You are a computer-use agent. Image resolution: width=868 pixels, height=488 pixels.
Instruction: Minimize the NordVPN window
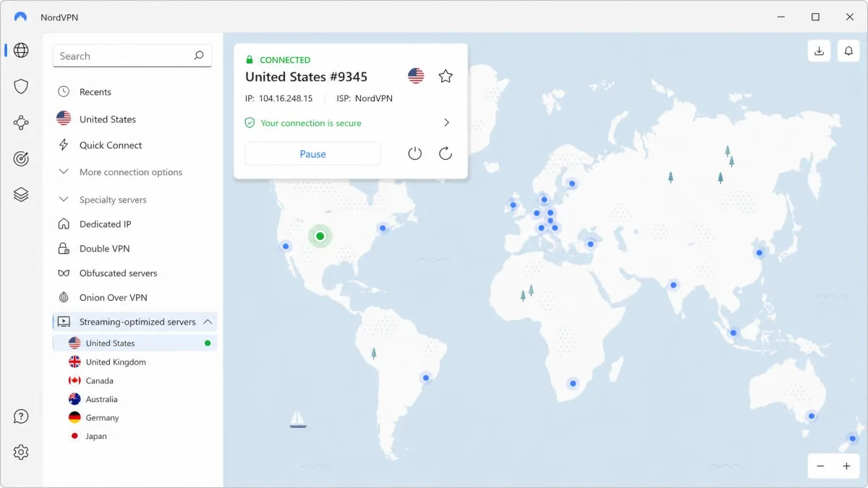click(781, 17)
